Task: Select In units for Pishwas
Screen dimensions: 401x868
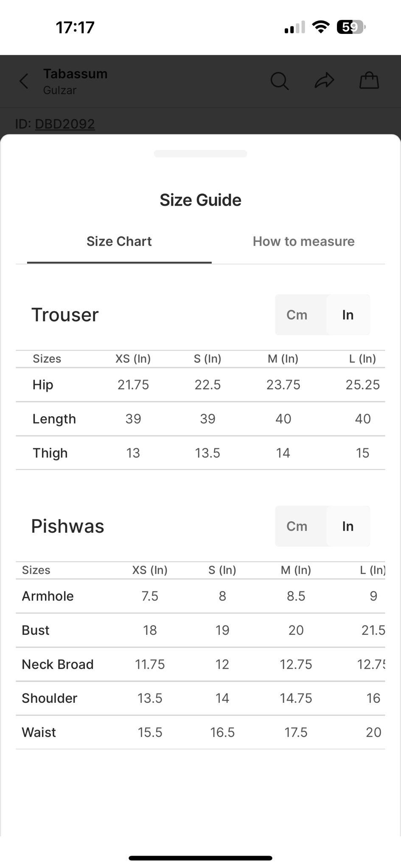Action: tap(348, 526)
